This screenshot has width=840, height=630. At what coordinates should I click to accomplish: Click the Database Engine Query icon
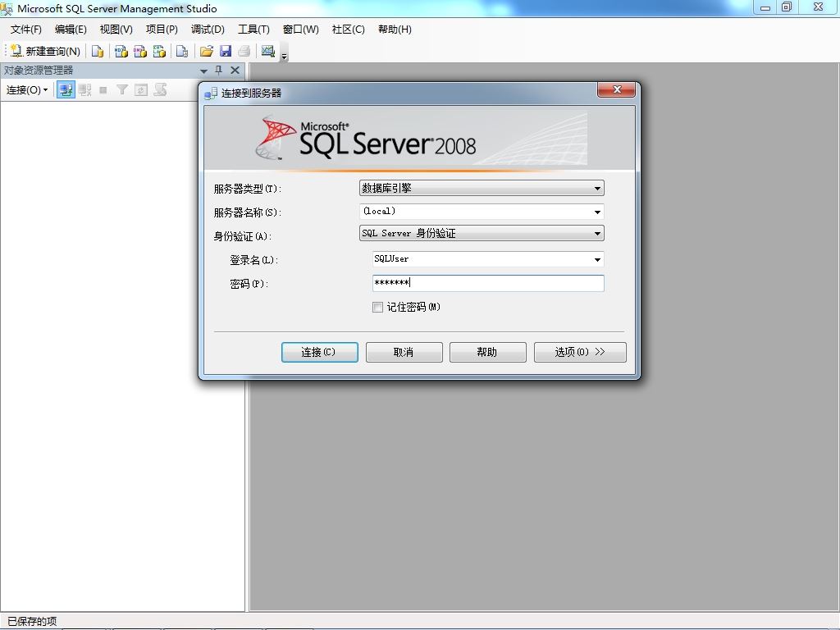coord(97,51)
